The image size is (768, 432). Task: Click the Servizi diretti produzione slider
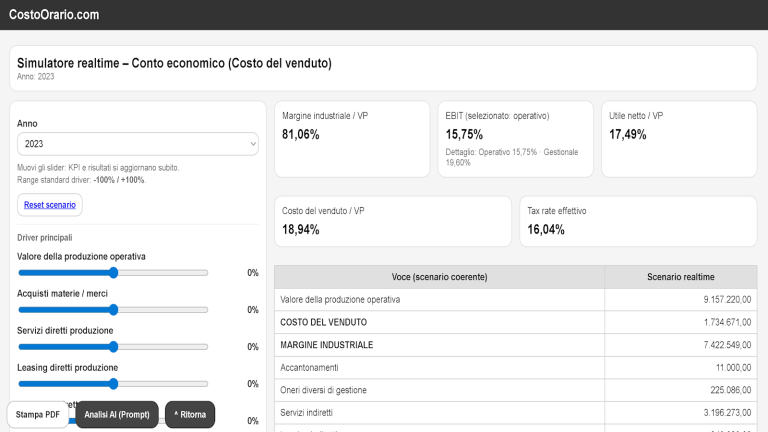click(113, 347)
